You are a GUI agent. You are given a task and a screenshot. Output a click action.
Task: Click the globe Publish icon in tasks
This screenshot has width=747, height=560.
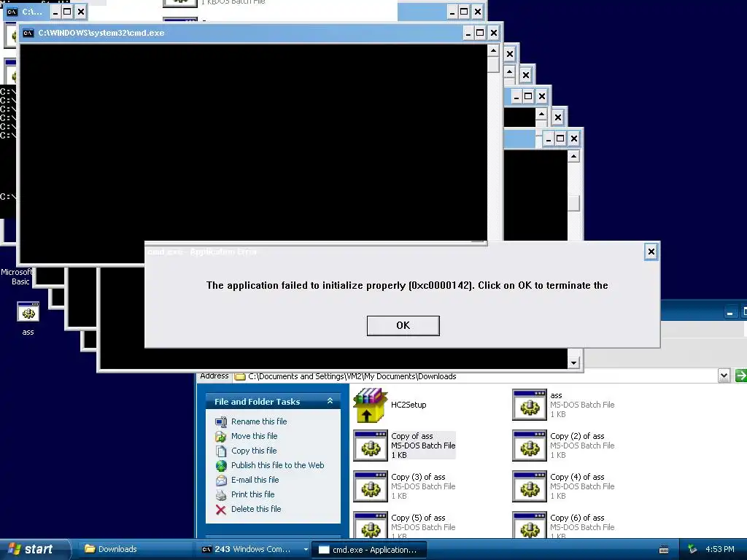click(220, 466)
